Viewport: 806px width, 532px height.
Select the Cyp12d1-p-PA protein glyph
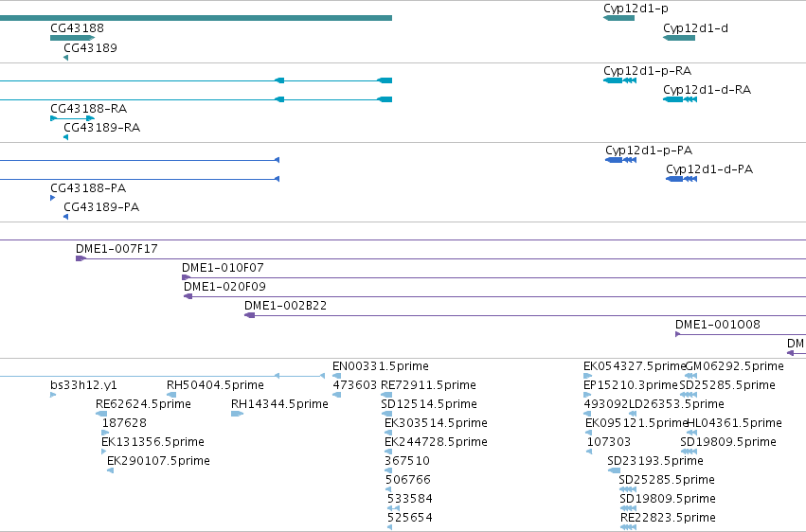tap(621, 160)
